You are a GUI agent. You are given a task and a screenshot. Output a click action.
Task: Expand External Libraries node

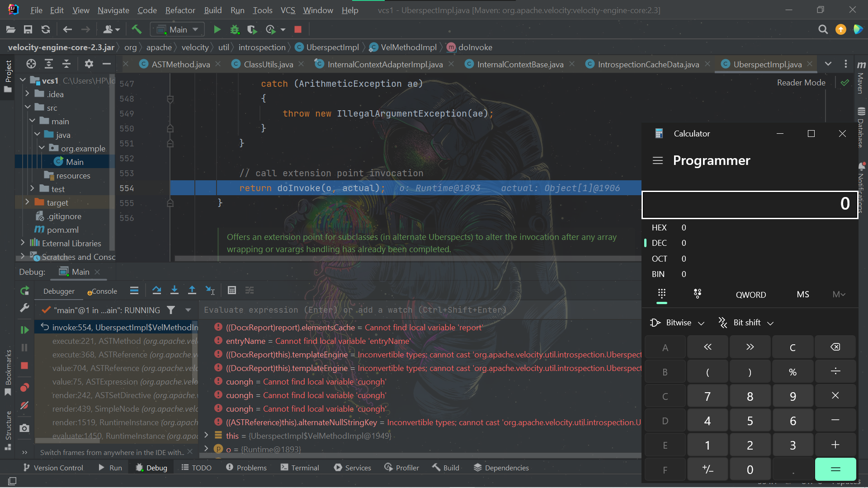pyautogui.click(x=23, y=243)
